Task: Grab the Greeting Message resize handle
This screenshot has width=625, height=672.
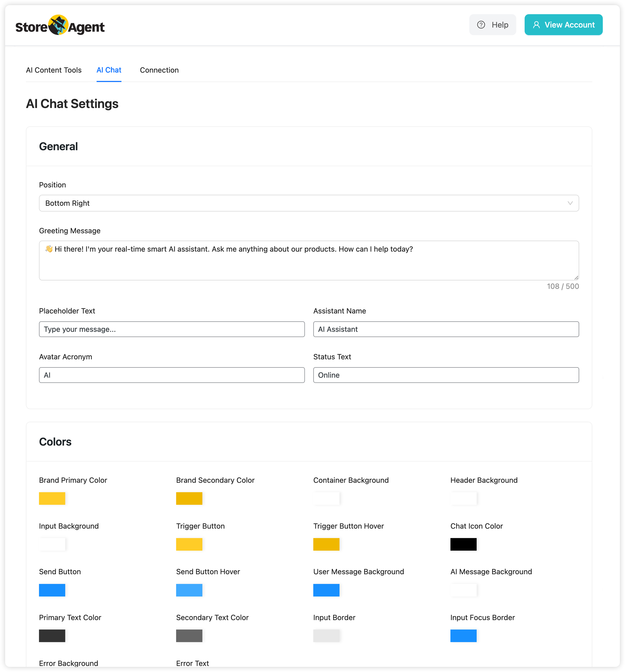Action: point(576,278)
